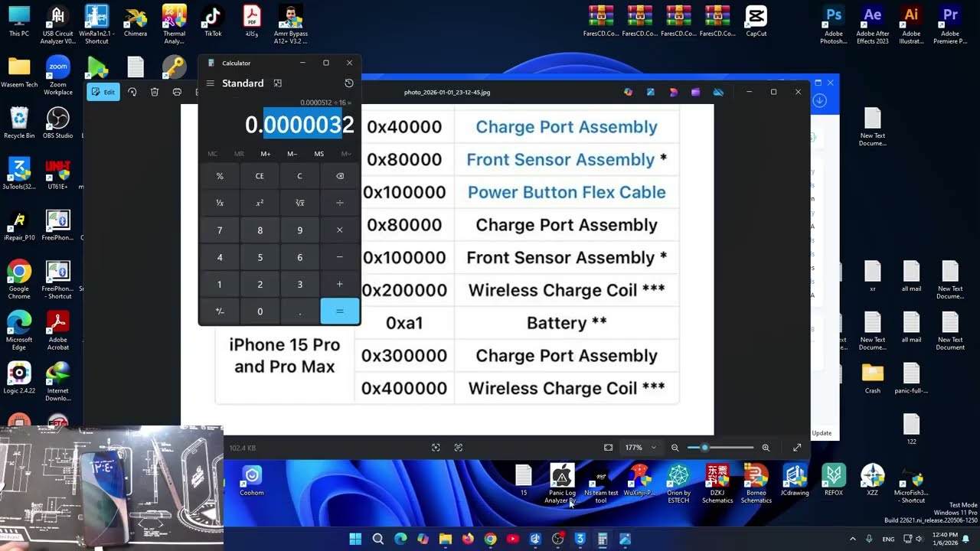Select the CapCut desktop shortcut
This screenshot has width=980, height=551.
756,21
